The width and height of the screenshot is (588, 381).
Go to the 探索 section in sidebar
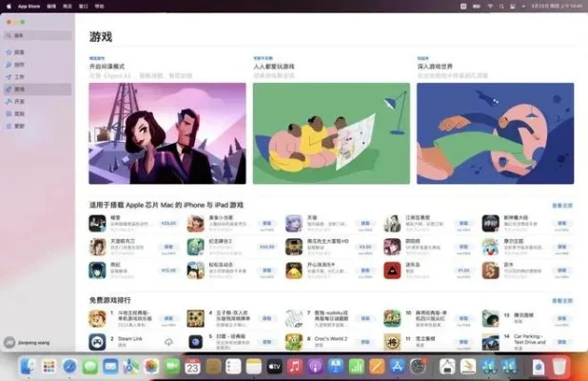37,52
